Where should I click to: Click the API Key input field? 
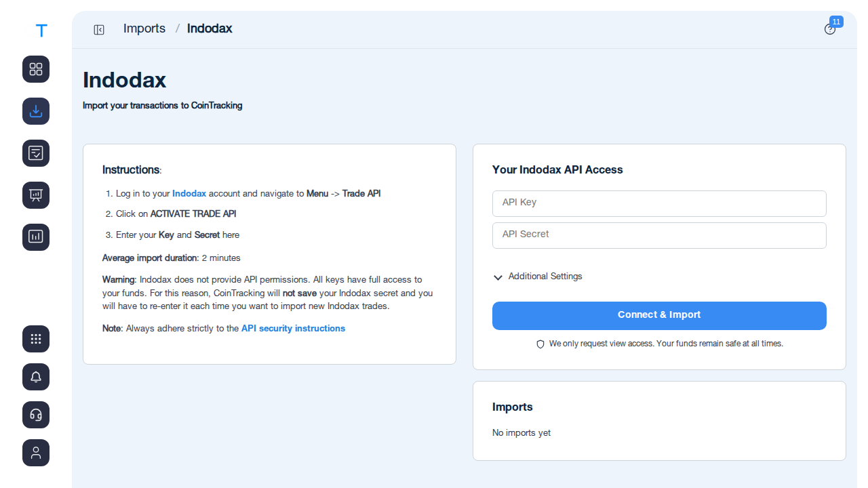(659, 203)
